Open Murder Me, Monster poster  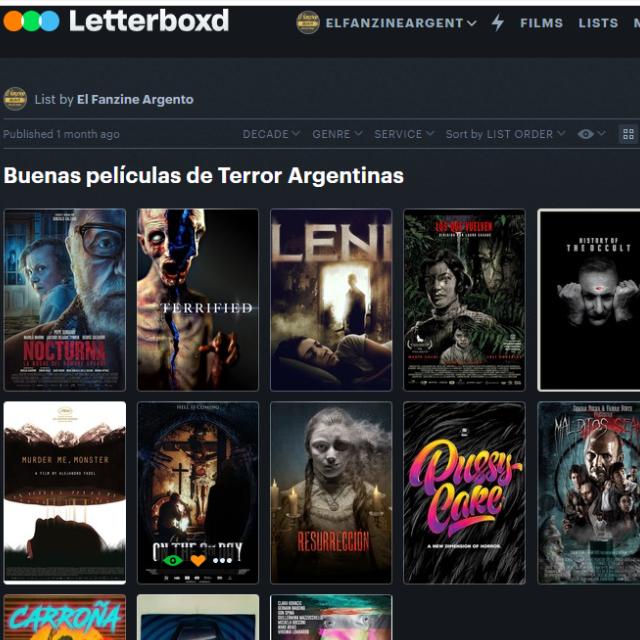[x=65, y=493]
